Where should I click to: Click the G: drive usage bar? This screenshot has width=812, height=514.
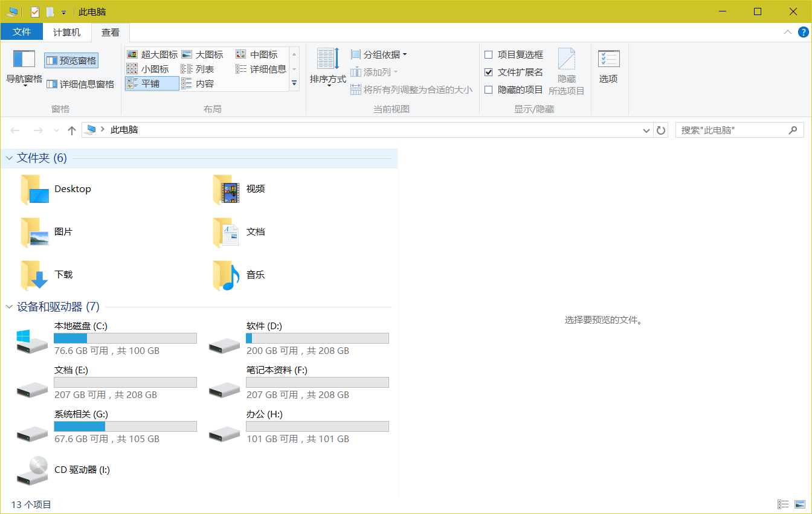pos(125,426)
